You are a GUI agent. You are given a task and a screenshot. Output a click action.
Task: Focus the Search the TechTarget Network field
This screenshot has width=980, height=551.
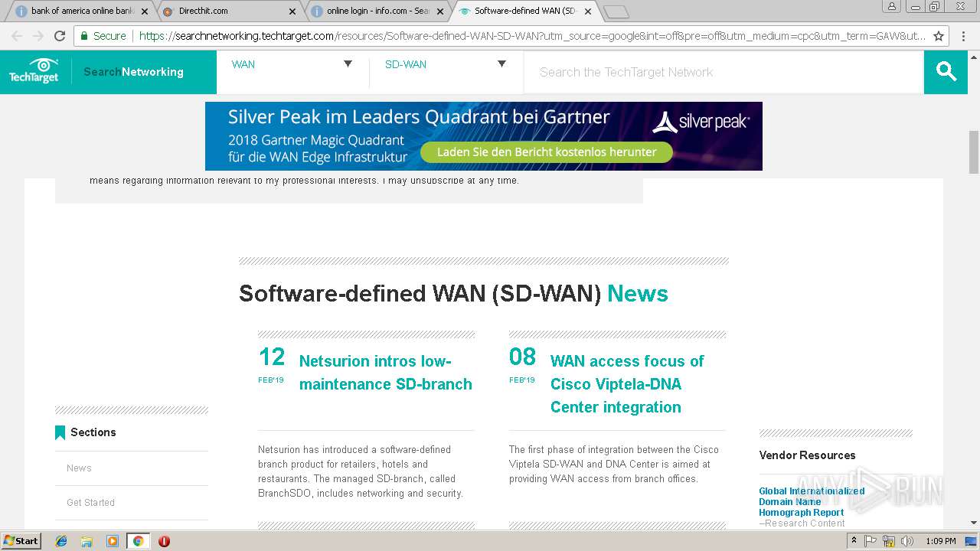(x=724, y=72)
